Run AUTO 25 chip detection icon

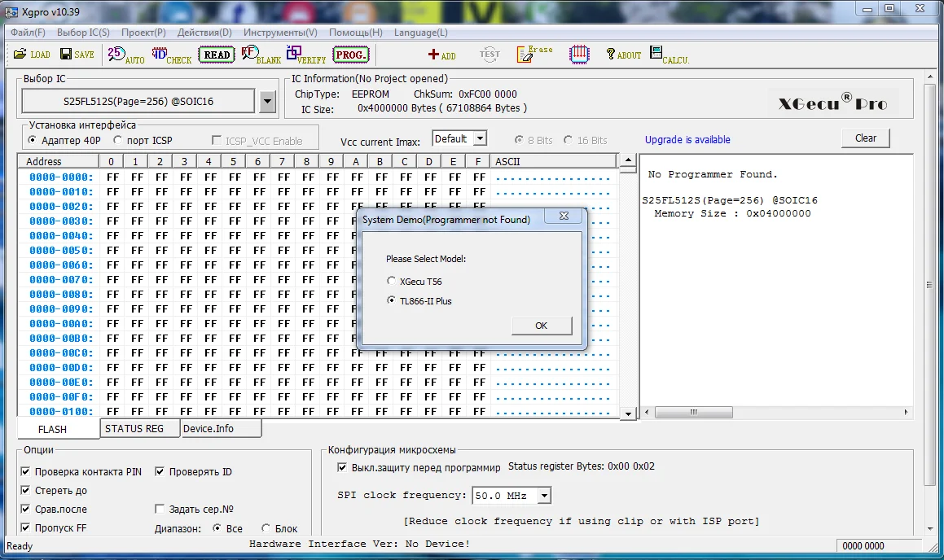click(125, 55)
